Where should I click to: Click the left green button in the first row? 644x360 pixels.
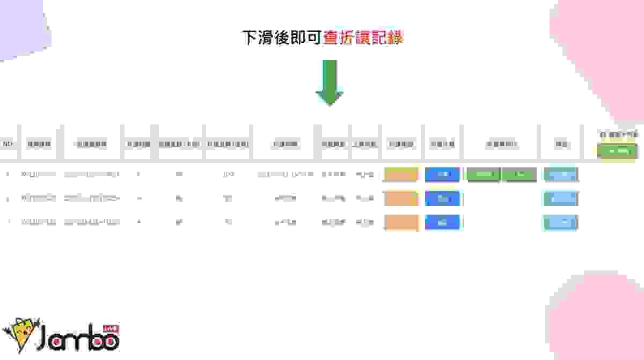coord(484,175)
